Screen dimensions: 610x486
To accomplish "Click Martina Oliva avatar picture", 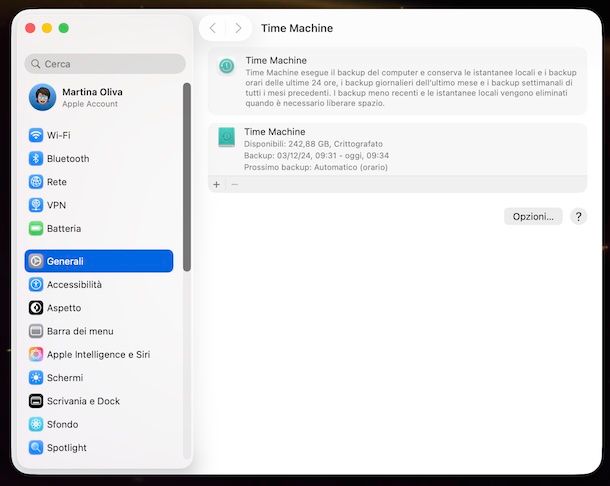I will pyautogui.click(x=42, y=97).
